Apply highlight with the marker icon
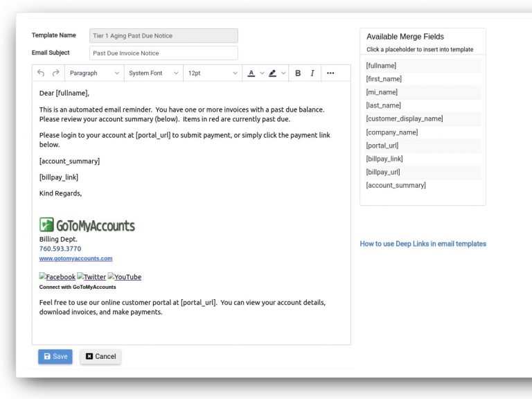The width and height of the screenshot is (532, 399). [273, 73]
